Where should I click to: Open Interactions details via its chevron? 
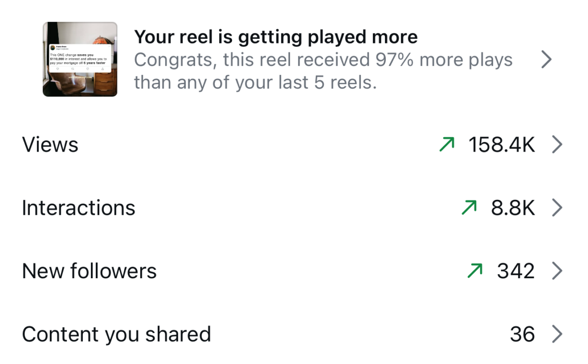pos(557,208)
